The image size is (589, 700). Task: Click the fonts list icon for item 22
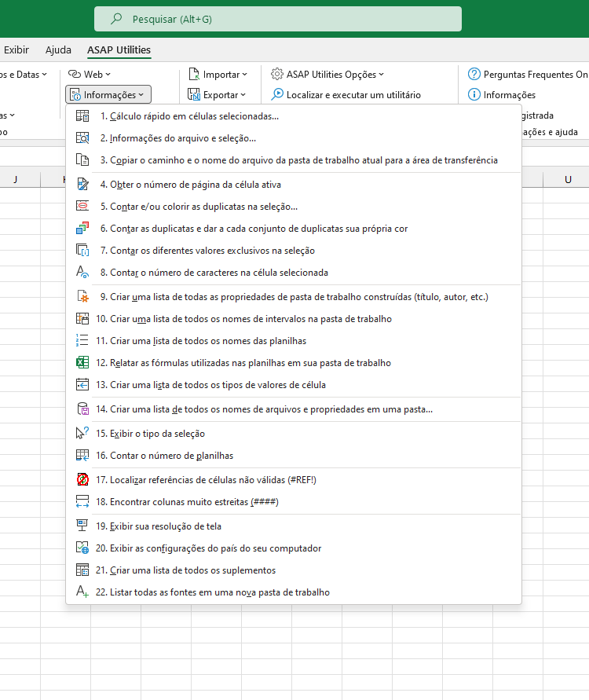(x=82, y=592)
